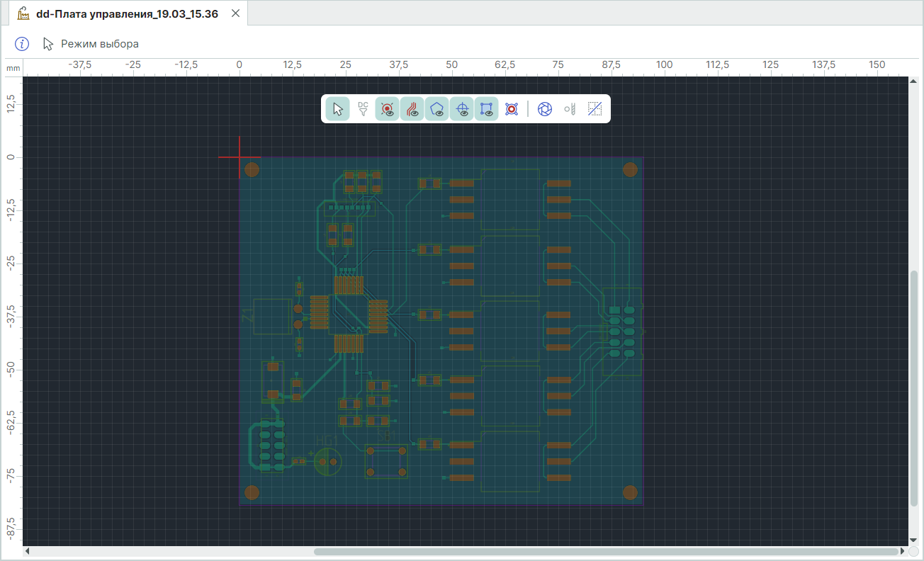Screen dimensions: 924x561
Task: Click the horizontal scrollbar thumb
Action: 606,551
